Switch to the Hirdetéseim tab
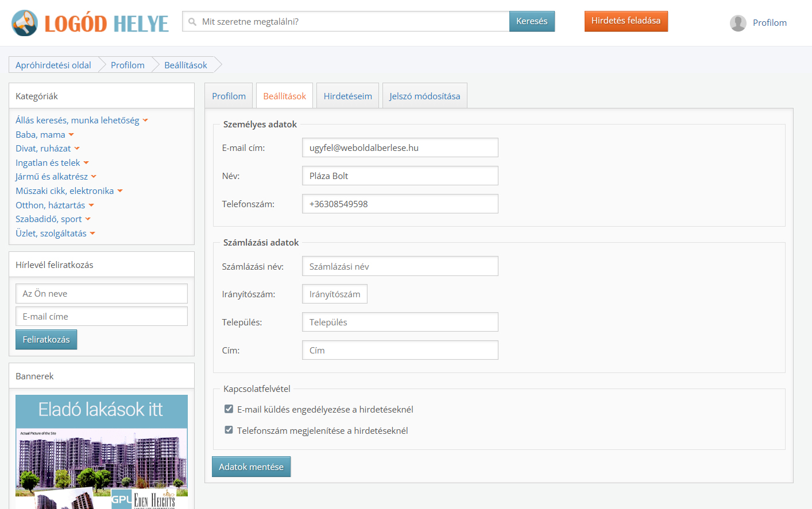 [347, 96]
